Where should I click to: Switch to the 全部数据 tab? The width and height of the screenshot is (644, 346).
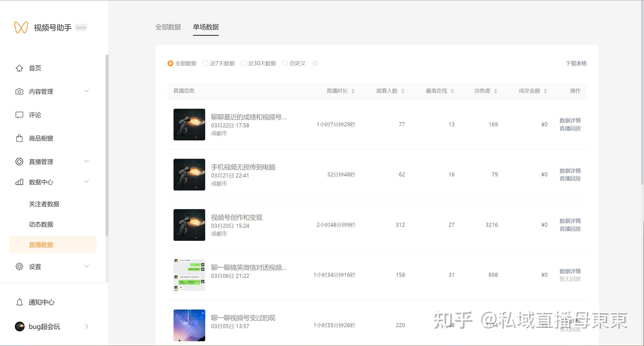[x=168, y=27]
